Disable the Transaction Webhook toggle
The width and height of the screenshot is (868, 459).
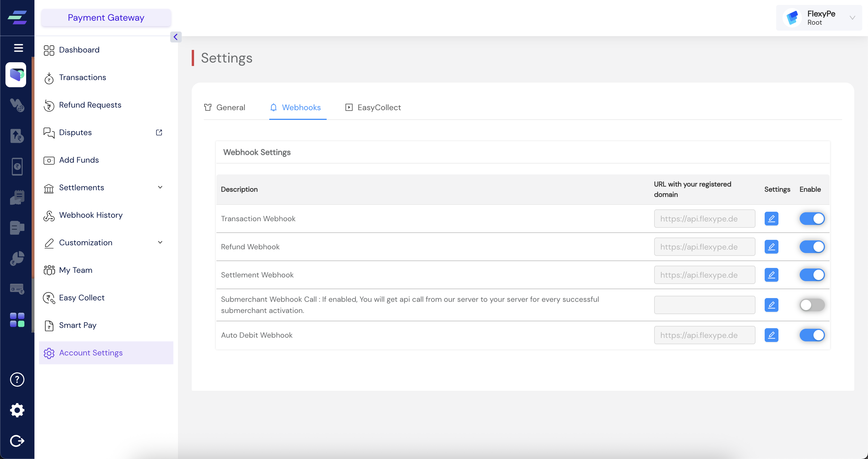(812, 219)
